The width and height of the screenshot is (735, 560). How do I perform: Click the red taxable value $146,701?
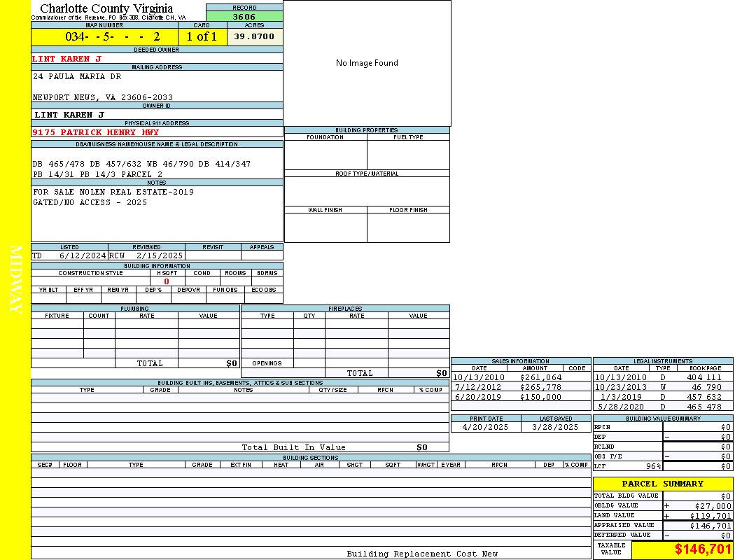pyautogui.click(x=703, y=549)
